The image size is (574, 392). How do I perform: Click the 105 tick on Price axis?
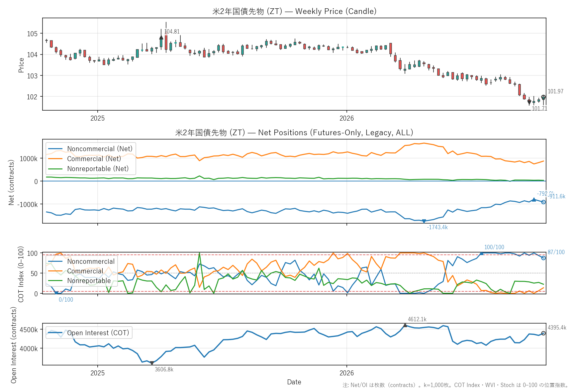pos(32,34)
